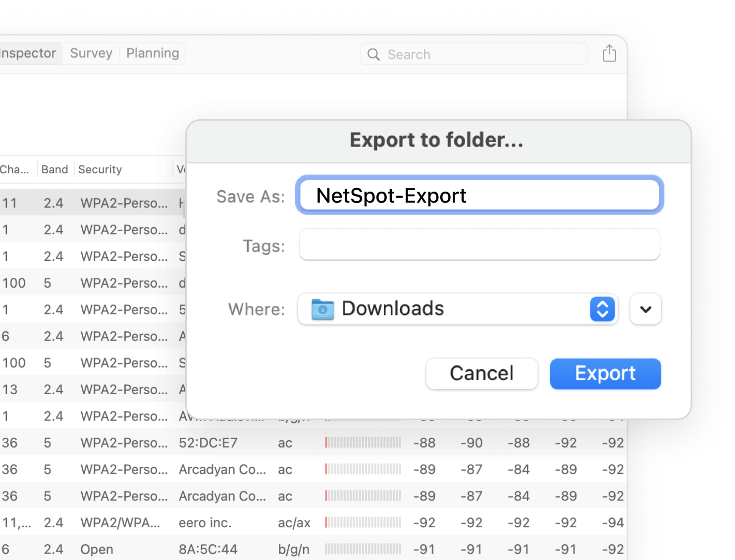
Task: Sort by the Band column header
Action: coord(54,169)
